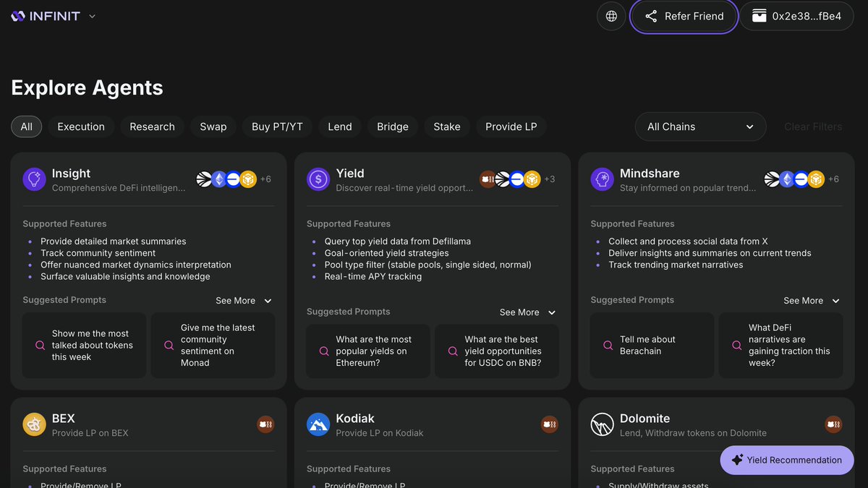Click the BNB chain icon on Insight card
Screen dimensions: 868x488
[x=248, y=179]
